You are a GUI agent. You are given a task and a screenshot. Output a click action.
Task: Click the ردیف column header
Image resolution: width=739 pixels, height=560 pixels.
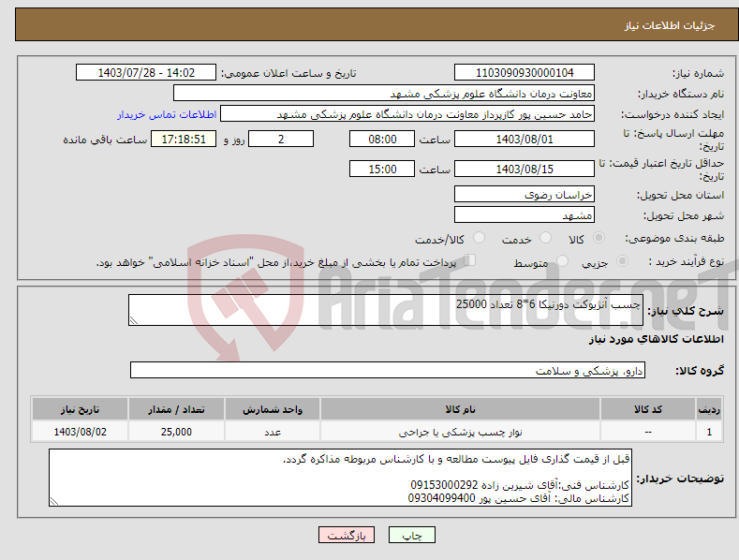[x=709, y=409]
